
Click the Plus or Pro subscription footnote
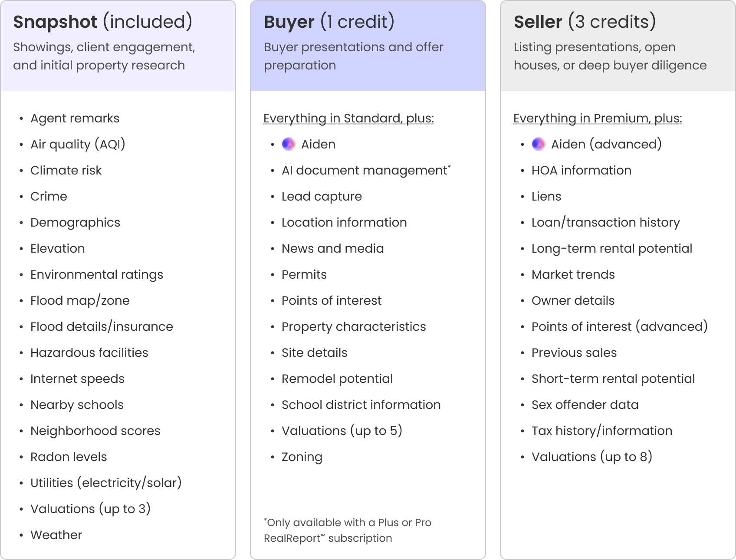tap(348, 530)
